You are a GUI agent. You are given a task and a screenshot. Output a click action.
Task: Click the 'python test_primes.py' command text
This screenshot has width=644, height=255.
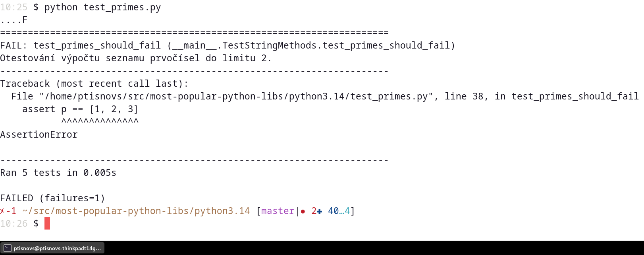[x=102, y=8]
